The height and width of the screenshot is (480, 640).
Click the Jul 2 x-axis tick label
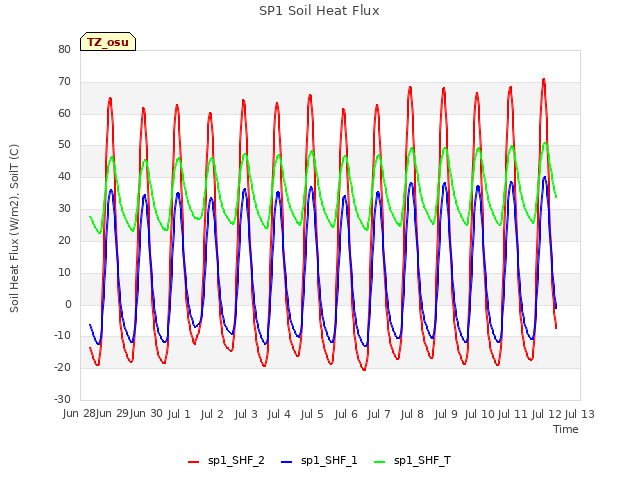tap(212, 414)
